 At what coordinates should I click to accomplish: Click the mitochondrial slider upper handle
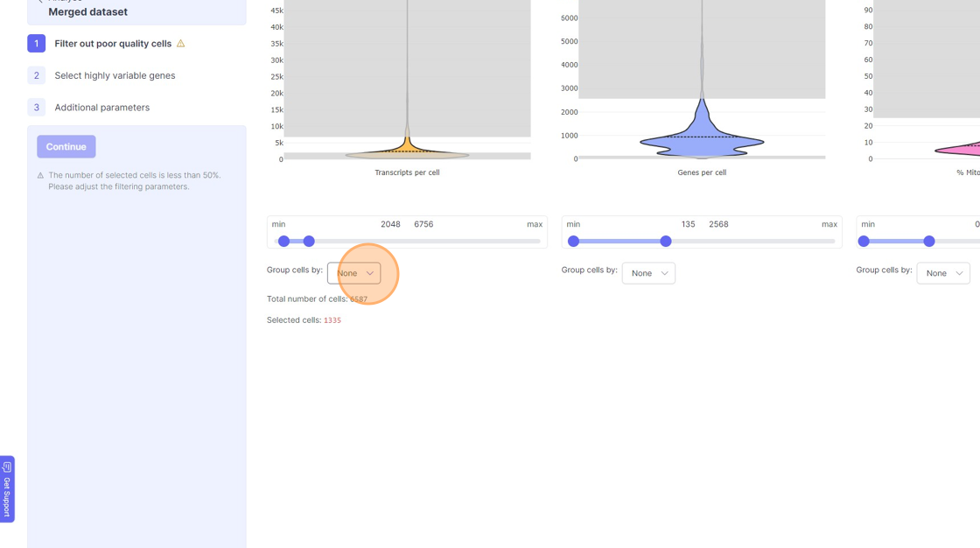point(929,241)
